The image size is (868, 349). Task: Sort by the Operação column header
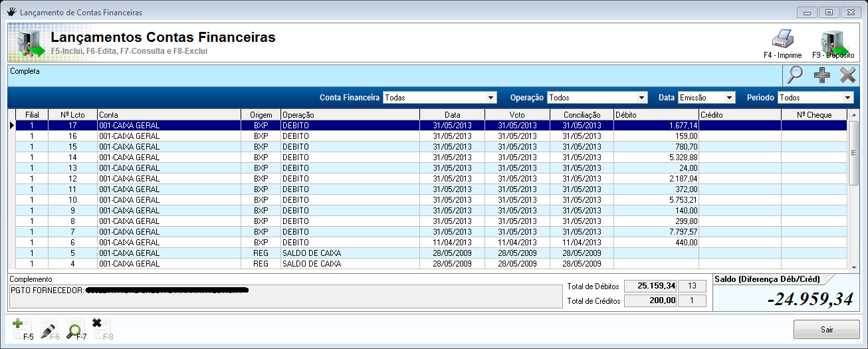point(350,114)
